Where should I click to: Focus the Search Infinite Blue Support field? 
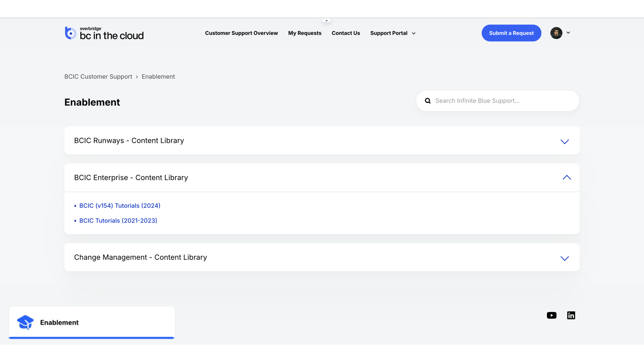point(497,101)
